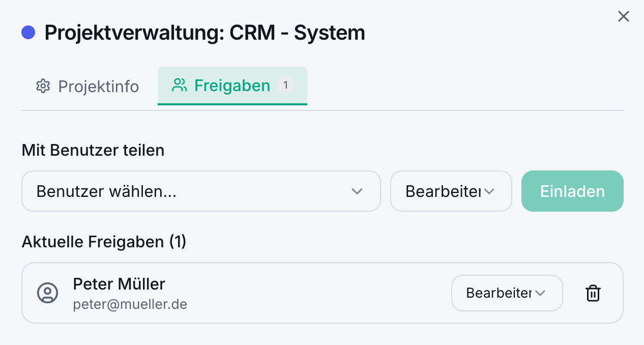Close the Projektverwaltung dialog
Viewport: 644px width, 345px height.
[x=624, y=16]
